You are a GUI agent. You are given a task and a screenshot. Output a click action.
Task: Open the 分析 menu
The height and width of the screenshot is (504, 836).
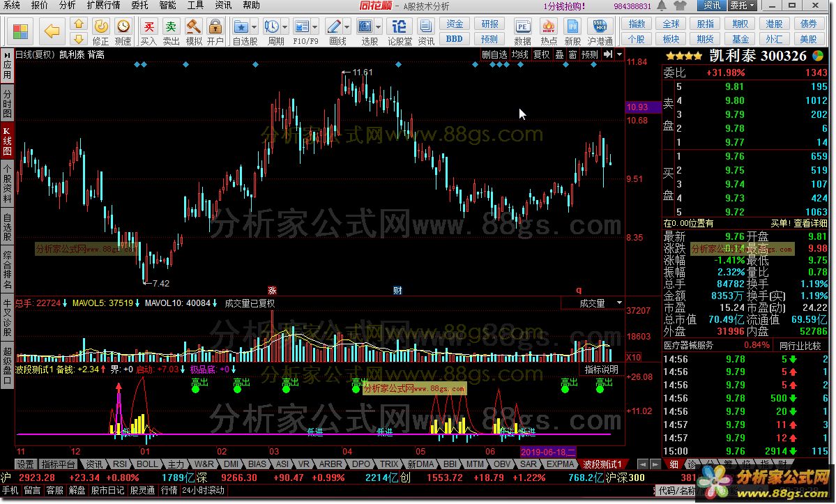pyautogui.click(x=67, y=6)
